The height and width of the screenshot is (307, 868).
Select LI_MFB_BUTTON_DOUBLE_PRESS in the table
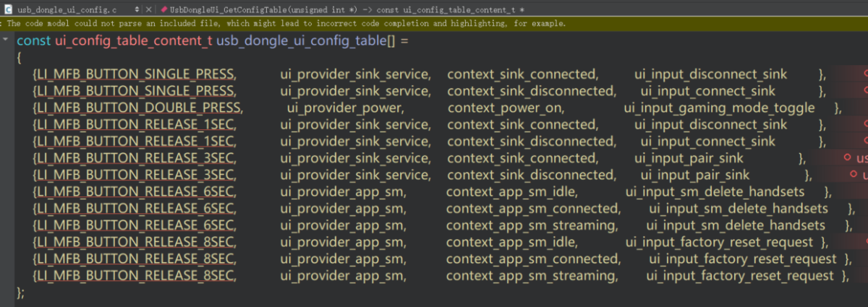coord(137,108)
